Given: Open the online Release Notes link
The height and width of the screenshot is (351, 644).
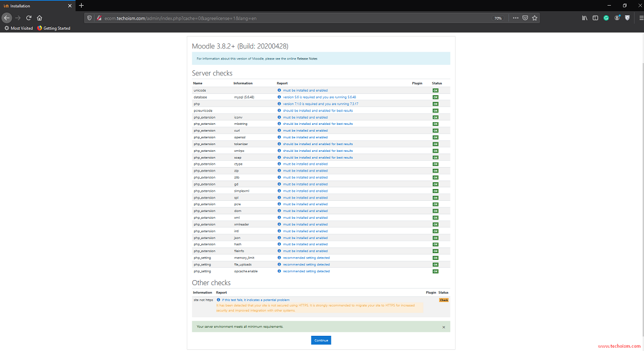Looking at the screenshot, I should (x=307, y=58).
